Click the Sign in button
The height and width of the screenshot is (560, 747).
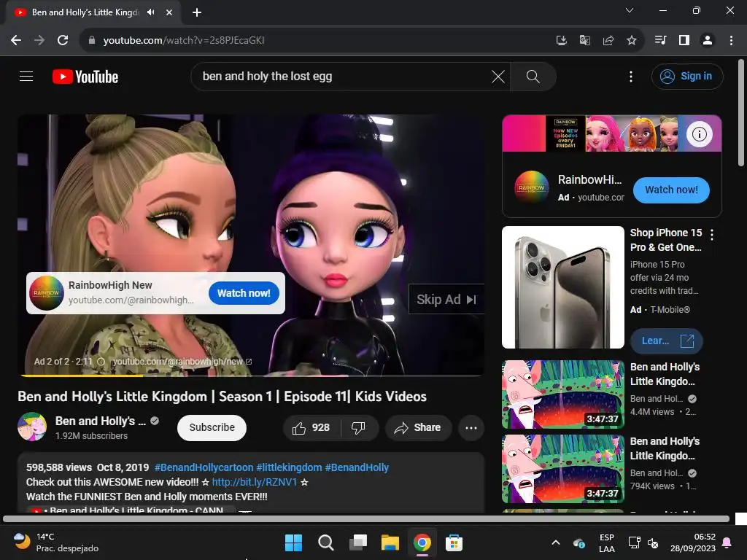pos(687,76)
